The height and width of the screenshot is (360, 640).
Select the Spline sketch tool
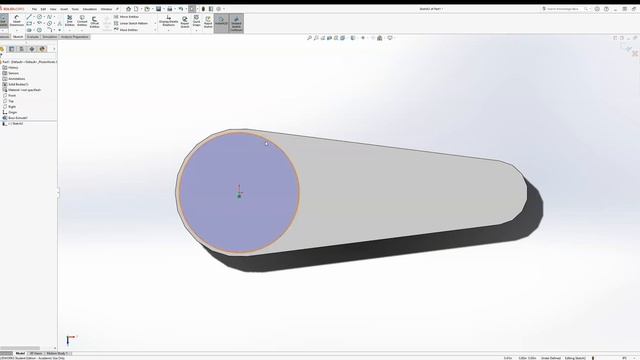click(x=49, y=17)
